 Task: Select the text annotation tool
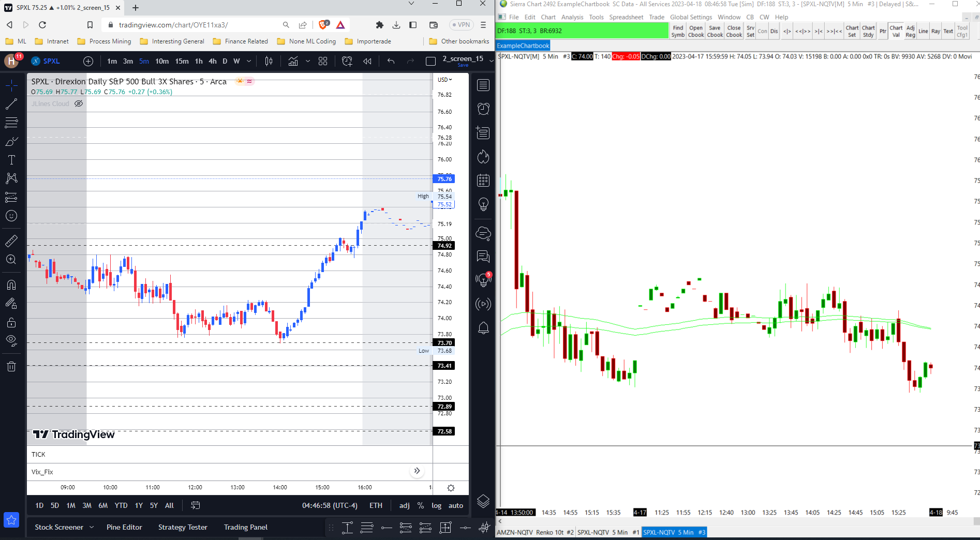(x=11, y=160)
